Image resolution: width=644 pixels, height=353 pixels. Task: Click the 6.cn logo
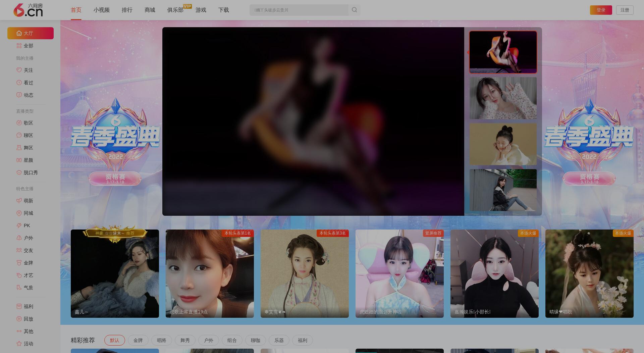tap(28, 10)
